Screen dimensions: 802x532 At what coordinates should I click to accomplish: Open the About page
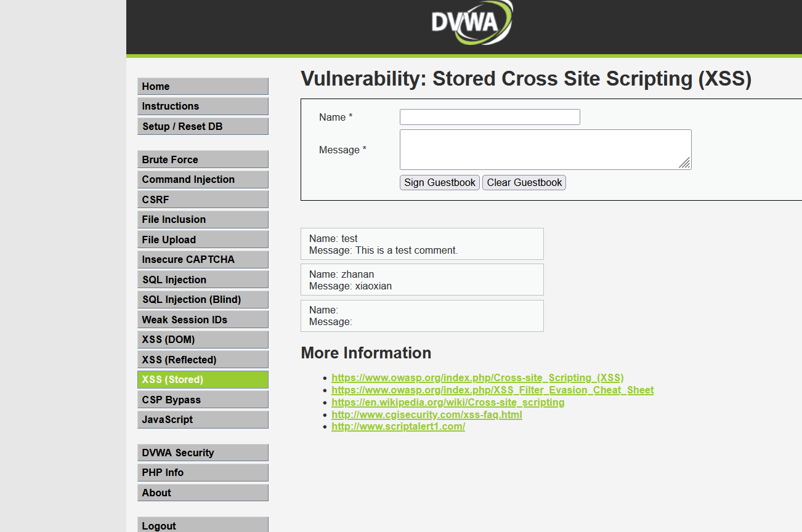click(203, 493)
